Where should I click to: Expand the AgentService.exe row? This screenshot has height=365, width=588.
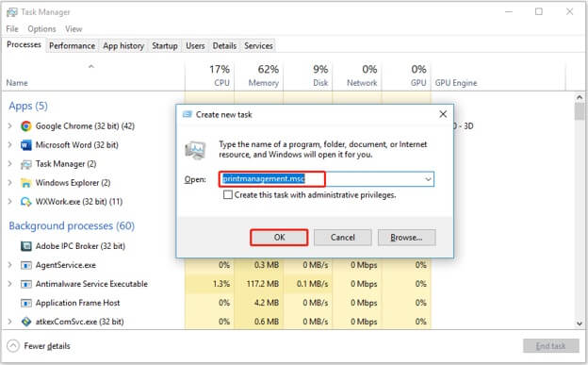click(10, 265)
